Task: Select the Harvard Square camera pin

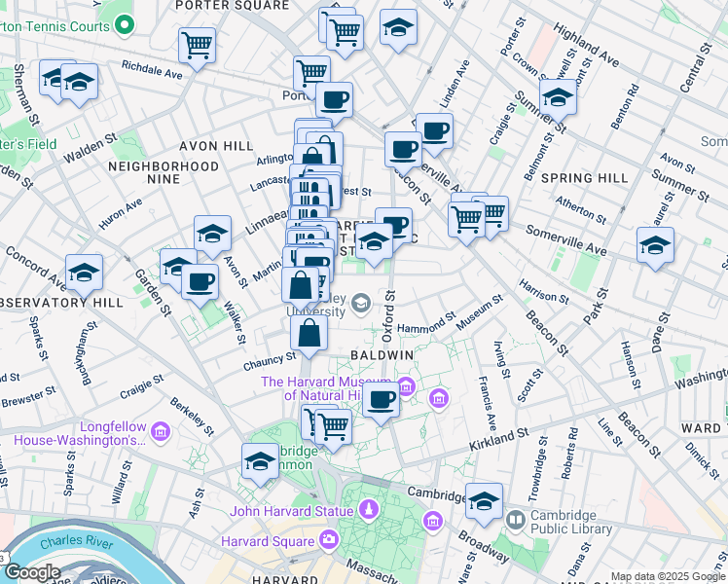Action: coord(329,539)
